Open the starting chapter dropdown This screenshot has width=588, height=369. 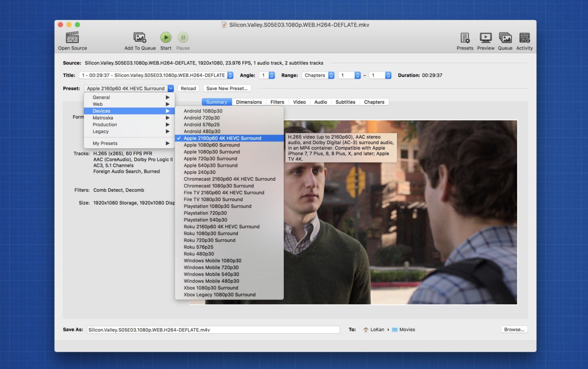(x=350, y=75)
